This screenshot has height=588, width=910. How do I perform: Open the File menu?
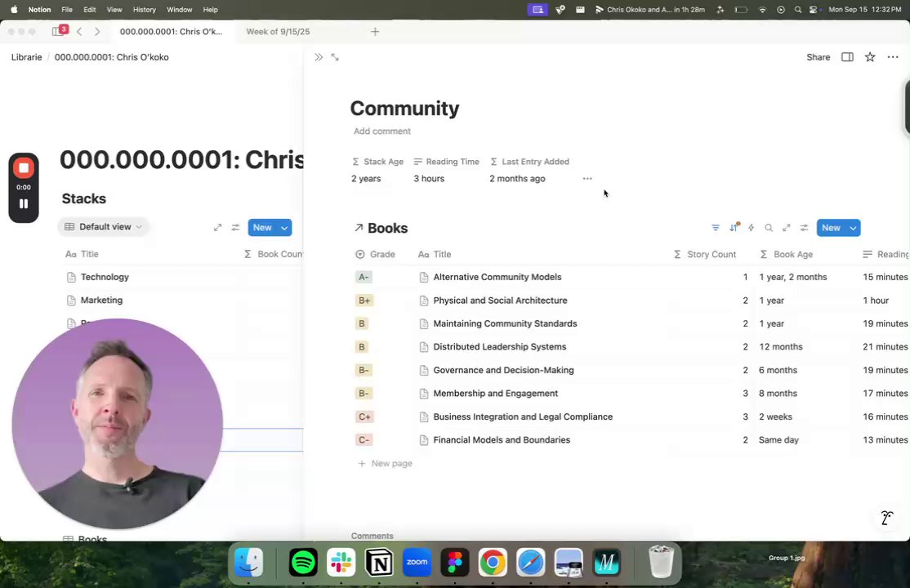pos(67,9)
